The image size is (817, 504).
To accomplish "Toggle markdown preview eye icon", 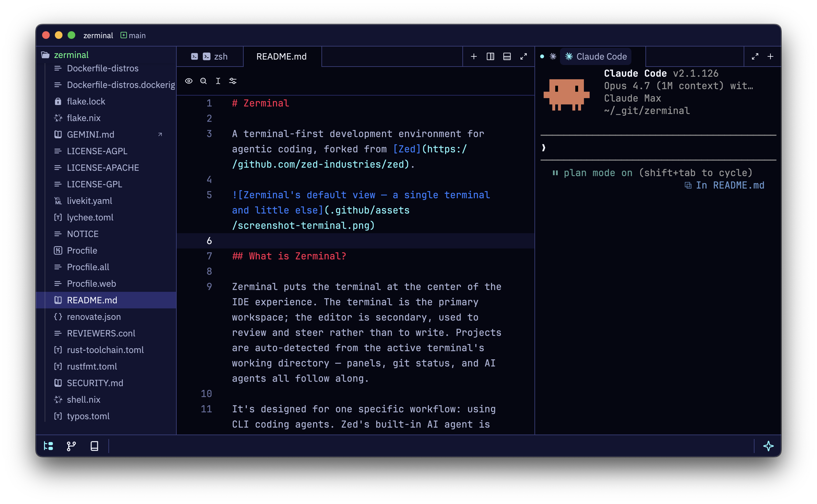I will click(189, 81).
